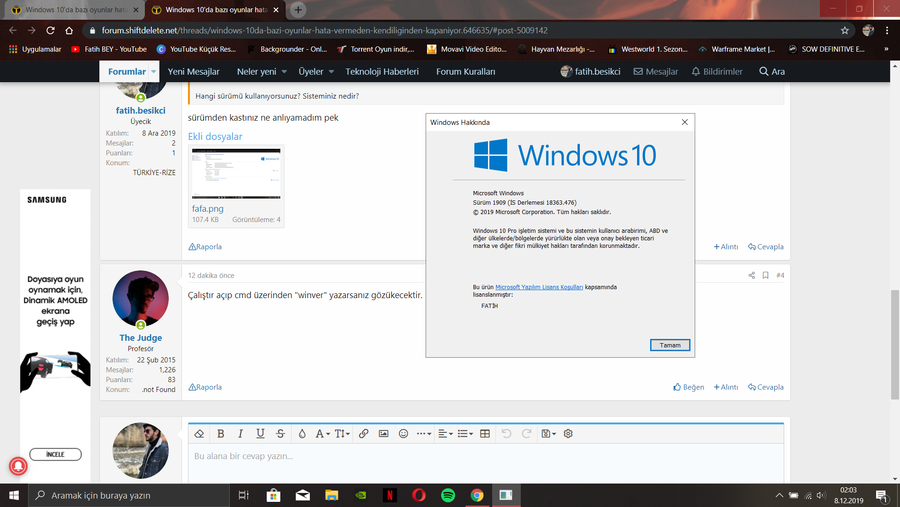
Task: Open the font size dropdown
Action: pos(342,434)
